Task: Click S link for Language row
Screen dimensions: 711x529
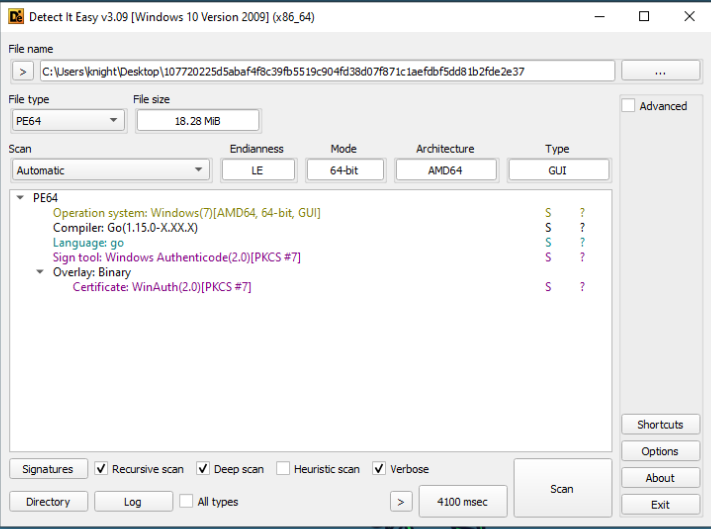Action: pos(548,243)
